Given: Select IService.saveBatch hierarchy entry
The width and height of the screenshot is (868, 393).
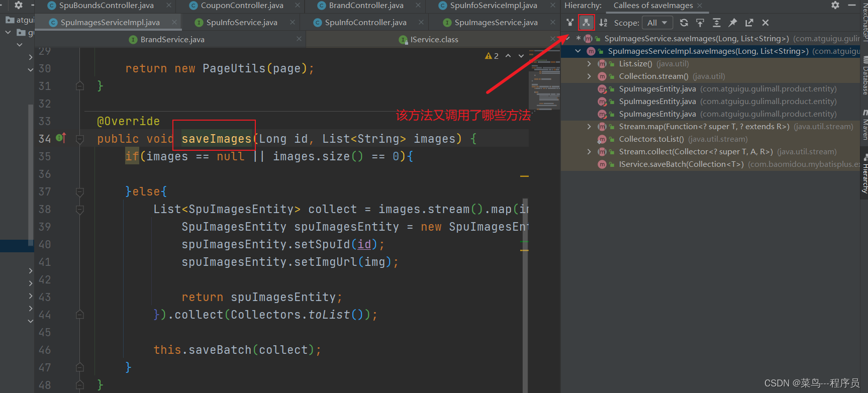Looking at the screenshot, I should (x=710, y=164).
